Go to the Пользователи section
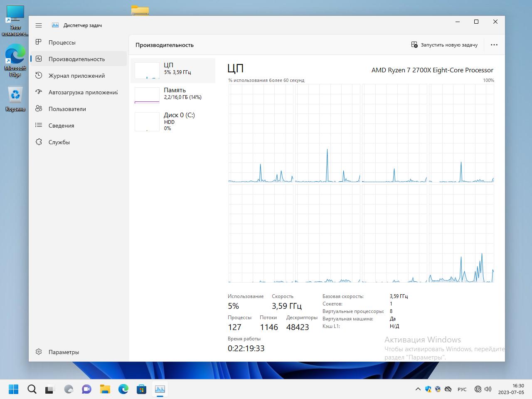The height and width of the screenshot is (399, 532). tap(79, 109)
